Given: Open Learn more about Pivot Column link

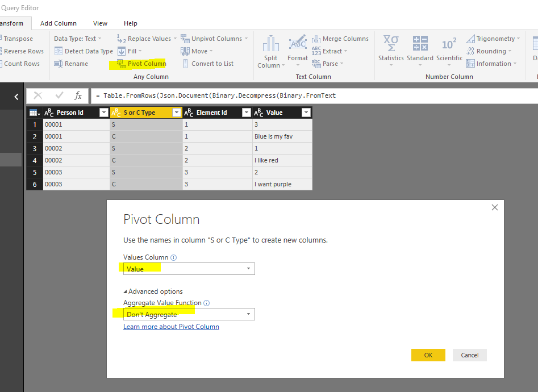Looking at the screenshot, I should tap(171, 327).
